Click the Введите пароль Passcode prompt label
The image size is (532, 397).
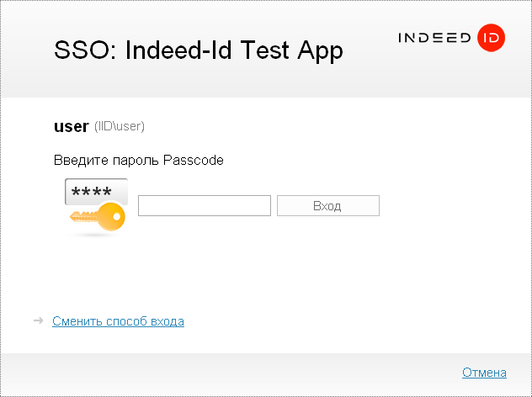(x=139, y=160)
